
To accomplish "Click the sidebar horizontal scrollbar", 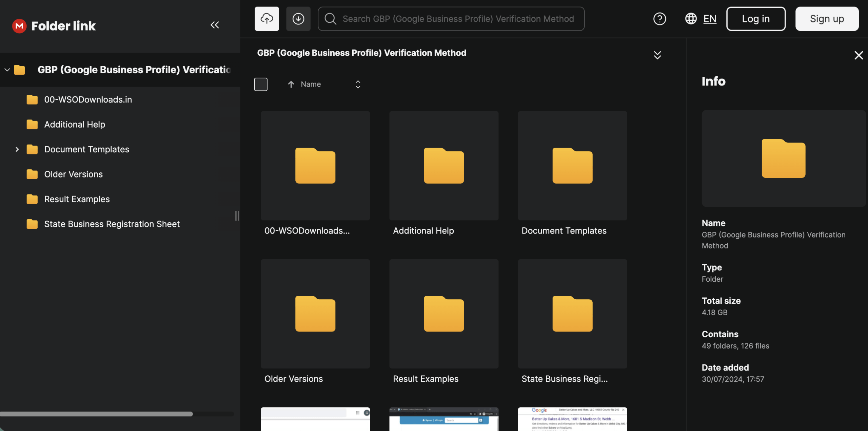I will tap(96, 414).
